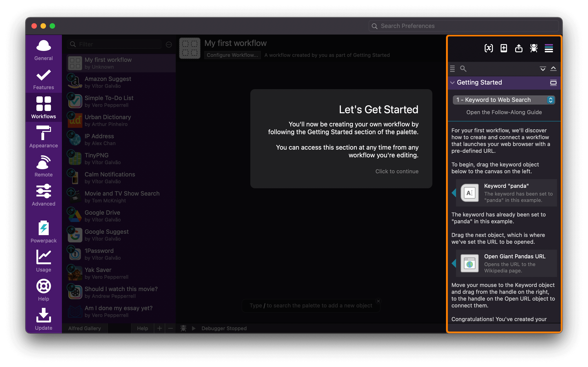Open the palette list menu icon
Image resolution: width=588 pixels, height=367 pixels.
452,69
